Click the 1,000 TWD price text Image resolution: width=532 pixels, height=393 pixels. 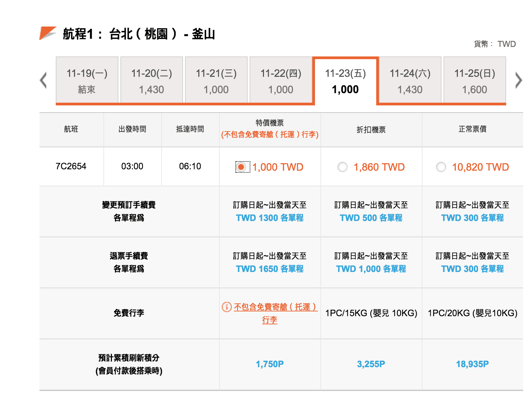[278, 167]
